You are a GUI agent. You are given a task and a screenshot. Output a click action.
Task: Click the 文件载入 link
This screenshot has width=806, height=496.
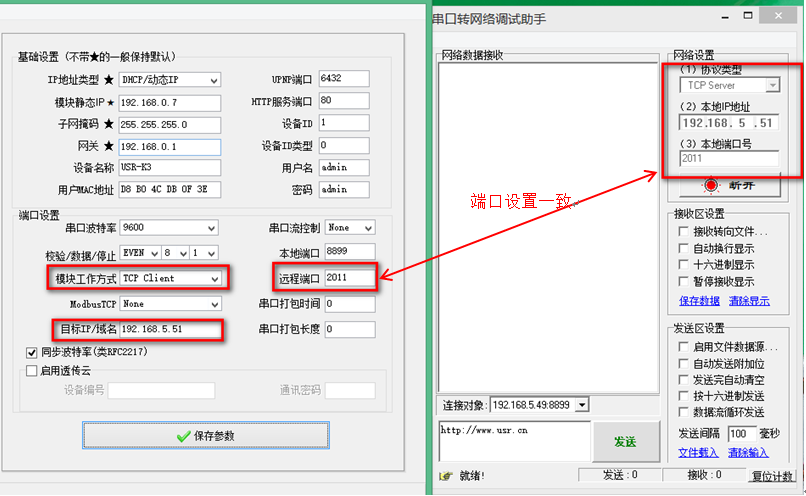(698, 452)
